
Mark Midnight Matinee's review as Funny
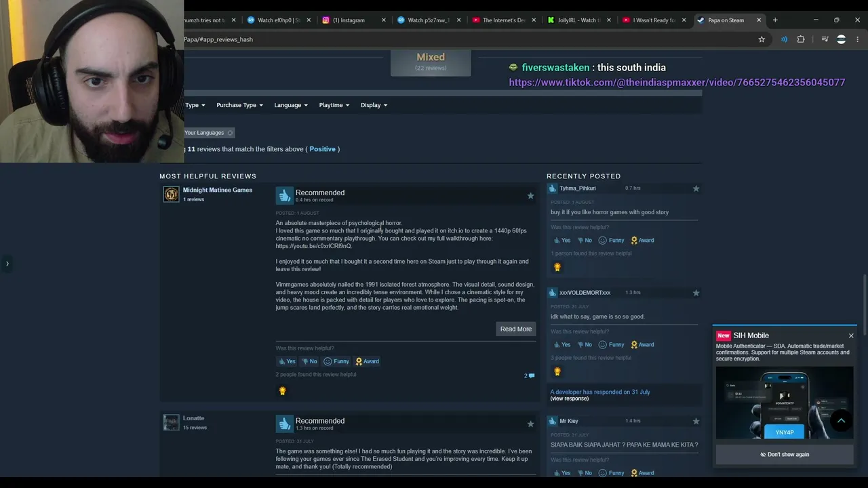(x=336, y=361)
